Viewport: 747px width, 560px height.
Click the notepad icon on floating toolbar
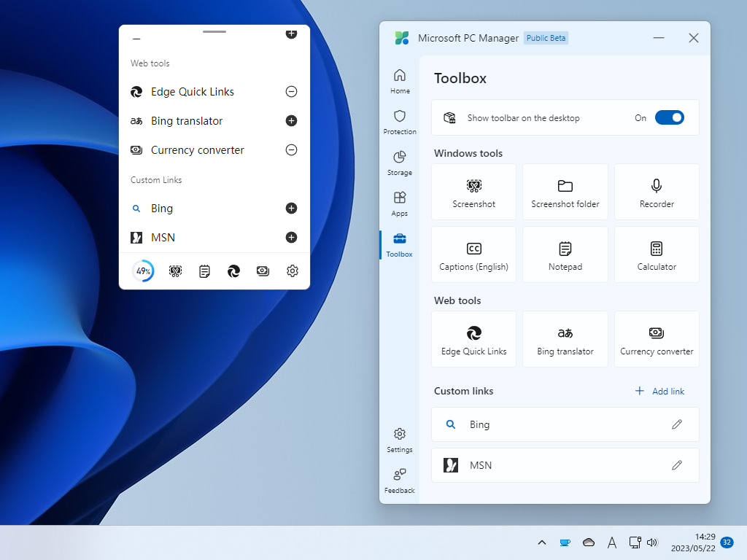click(x=204, y=271)
